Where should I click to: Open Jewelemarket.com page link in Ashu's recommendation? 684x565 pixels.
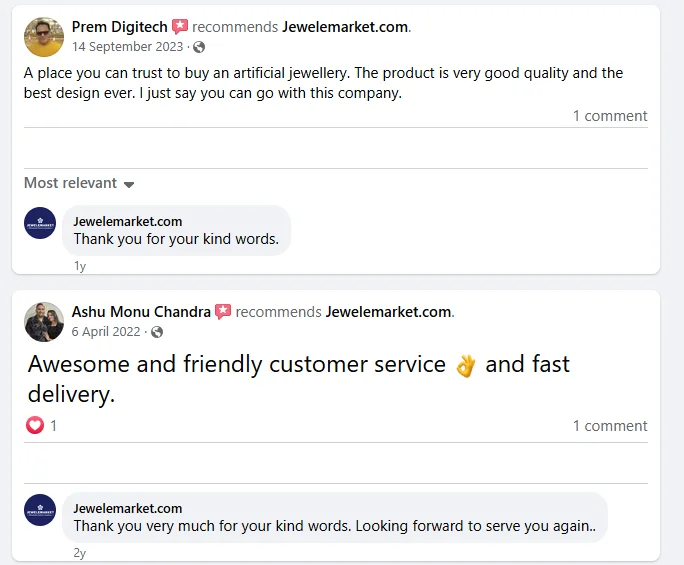tap(389, 312)
